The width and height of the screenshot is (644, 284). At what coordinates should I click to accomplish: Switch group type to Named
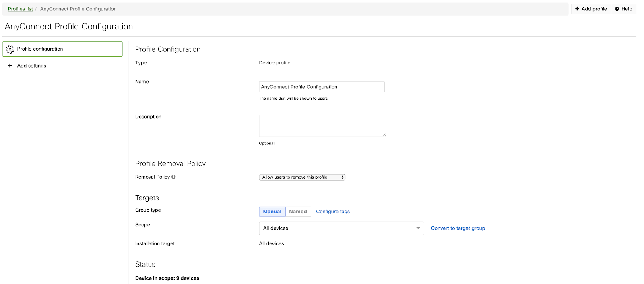(298, 212)
